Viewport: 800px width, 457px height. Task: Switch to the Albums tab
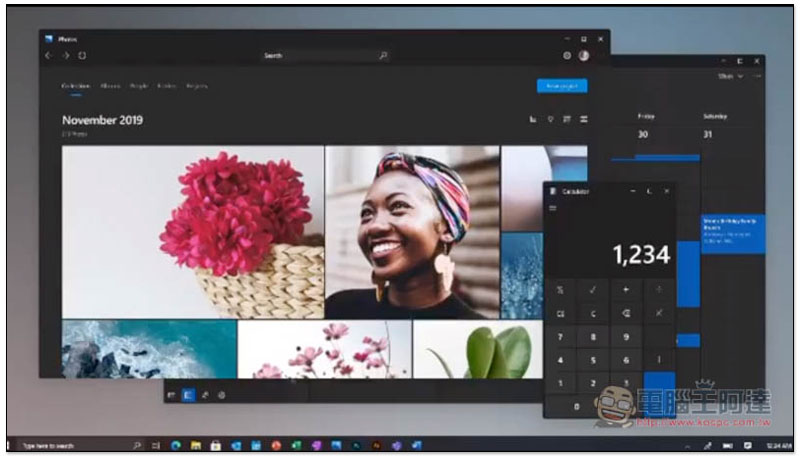[x=112, y=86]
